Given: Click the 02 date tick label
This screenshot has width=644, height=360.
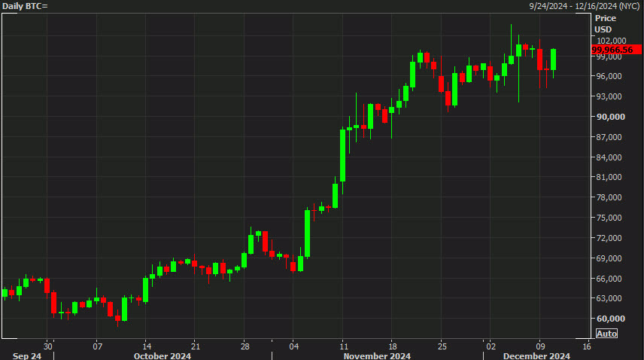Looking at the screenshot, I should coord(491,346).
